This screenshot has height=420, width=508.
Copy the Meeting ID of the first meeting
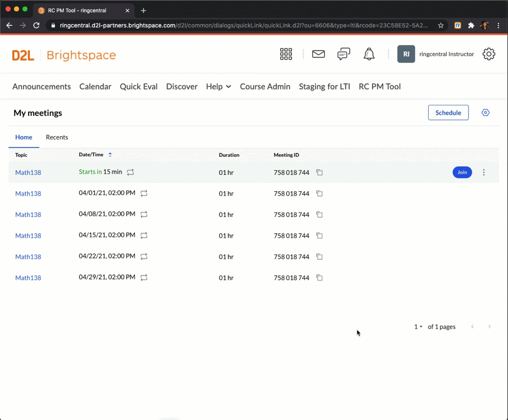[319, 173]
